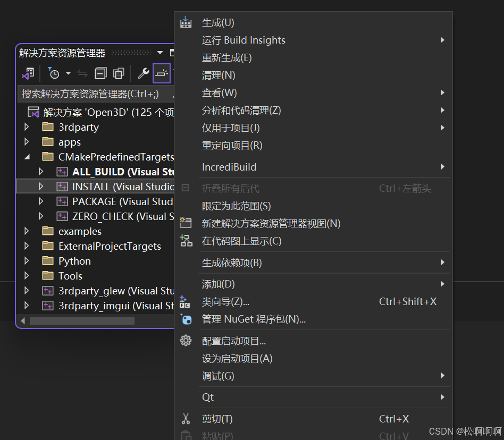Click the Sync with Active Document toolbar icon
Viewport: 504px width, 440px height.
[x=82, y=73]
